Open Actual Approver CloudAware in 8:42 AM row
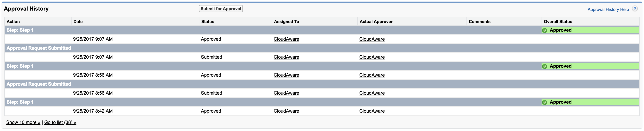Screen dimensions: 644x131 pos(372,111)
